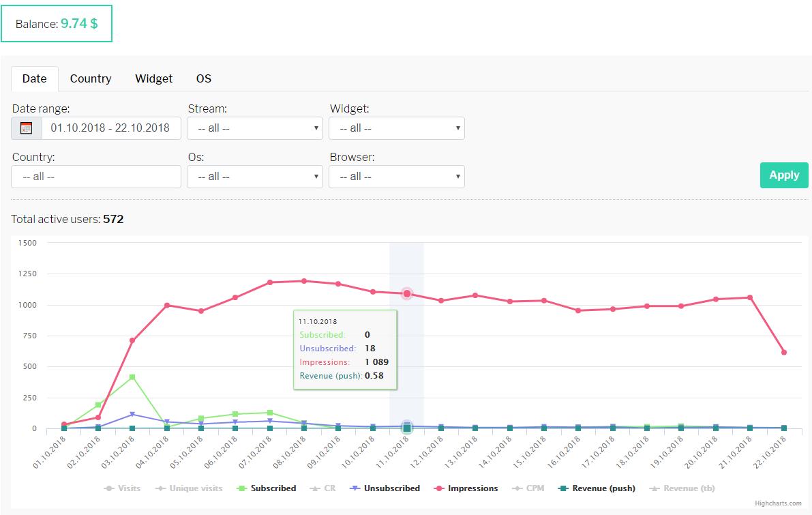Click the calendar icon beside date range
Image resolution: width=812 pixels, height=515 pixels.
coord(27,128)
